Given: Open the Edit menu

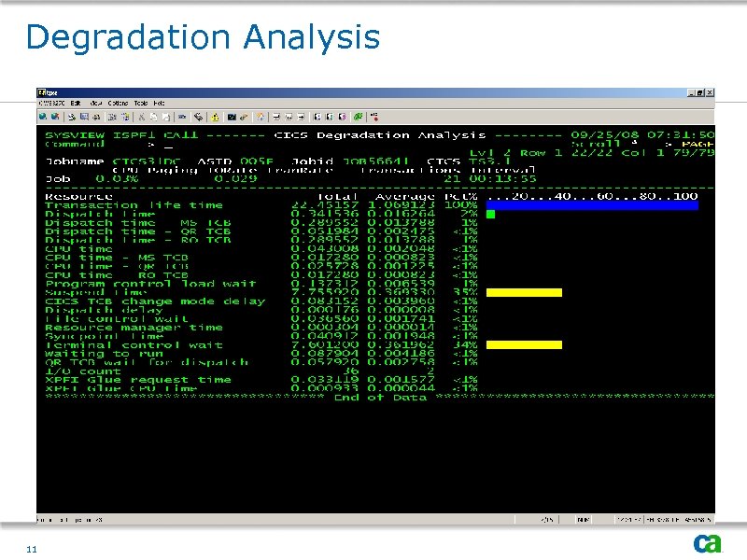Looking at the screenshot, I should [76, 103].
